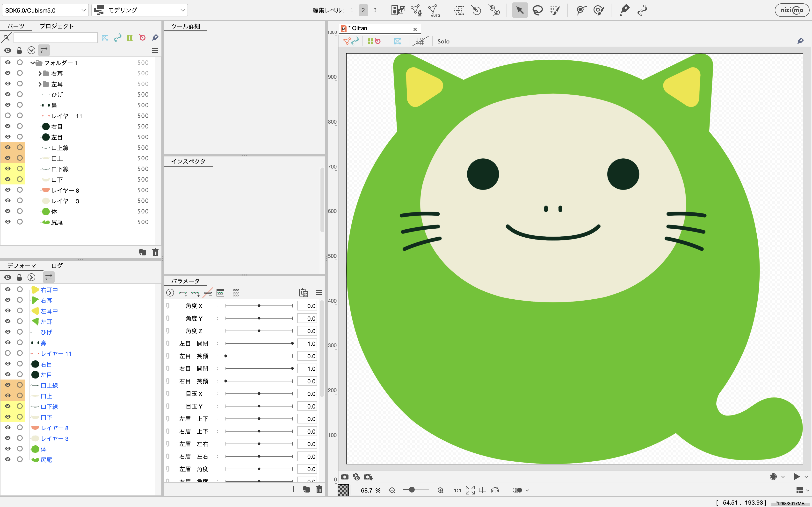Click the zoom in magnifier icon
The width and height of the screenshot is (812, 507).
point(440,490)
